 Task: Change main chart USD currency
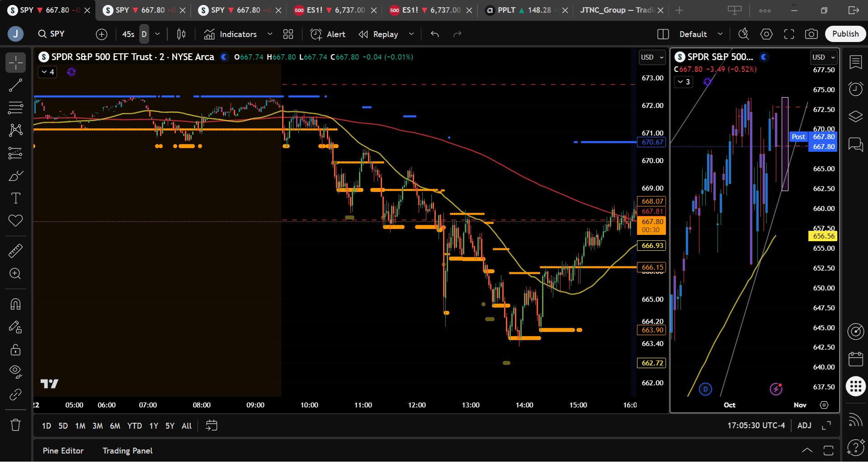(x=652, y=57)
